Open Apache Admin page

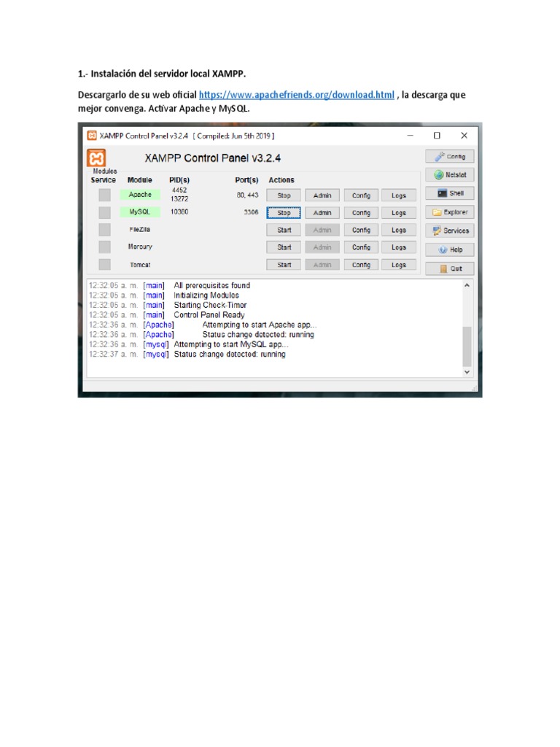[x=322, y=196]
